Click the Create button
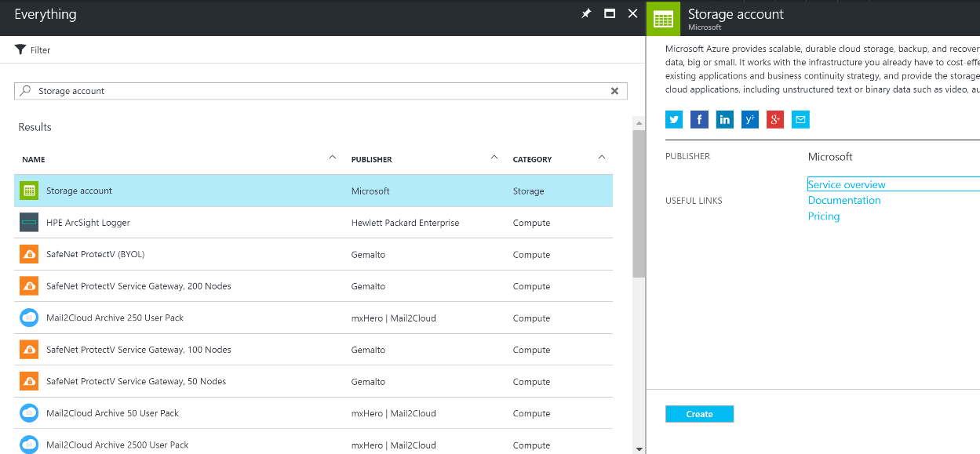The width and height of the screenshot is (980, 454). click(699, 414)
